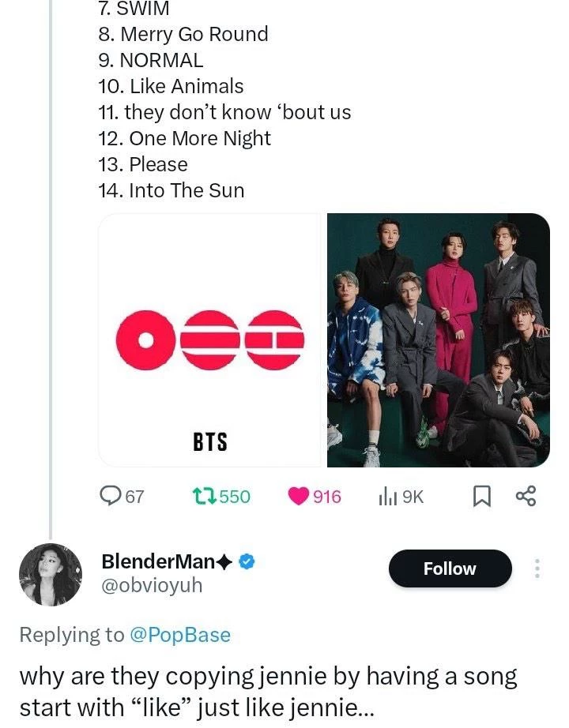This screenshot has width=569, height=728.
Task: Enlarge the BTS group photo
Action: 439,340
